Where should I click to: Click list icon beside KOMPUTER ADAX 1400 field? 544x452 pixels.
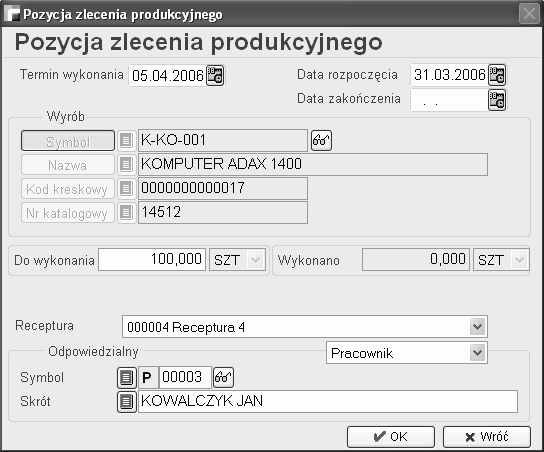point(126,164)
